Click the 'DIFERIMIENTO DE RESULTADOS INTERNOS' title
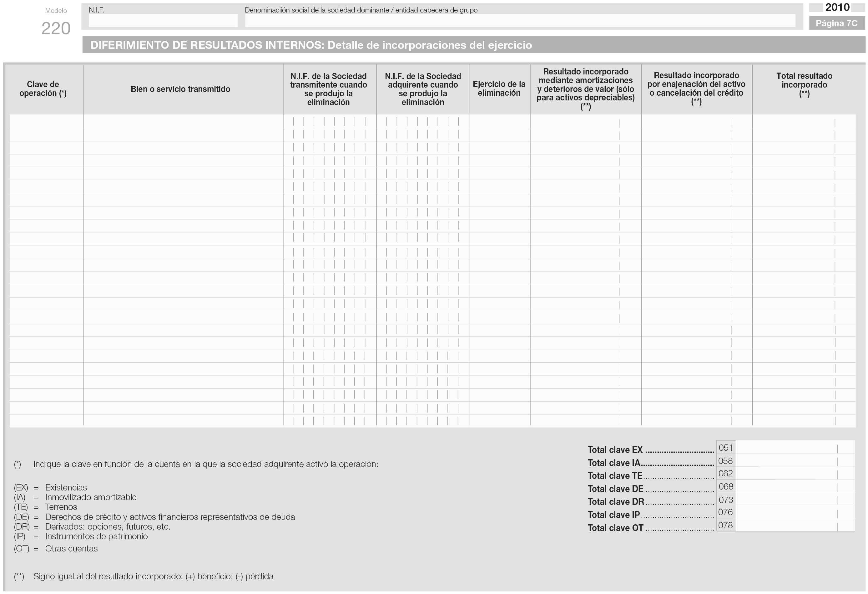The height and width of the screenshot is (594, 868). click(311, 45)
